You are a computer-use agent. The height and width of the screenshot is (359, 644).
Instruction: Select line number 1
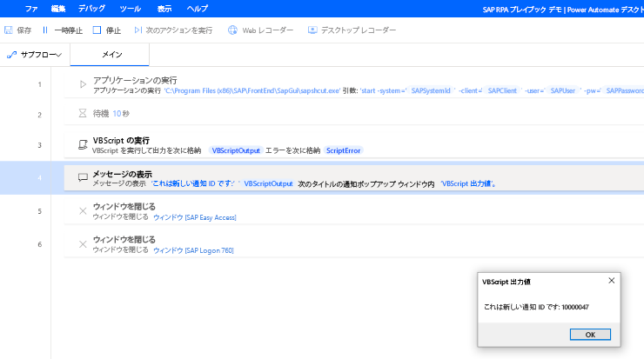click(x=40, y=84)
